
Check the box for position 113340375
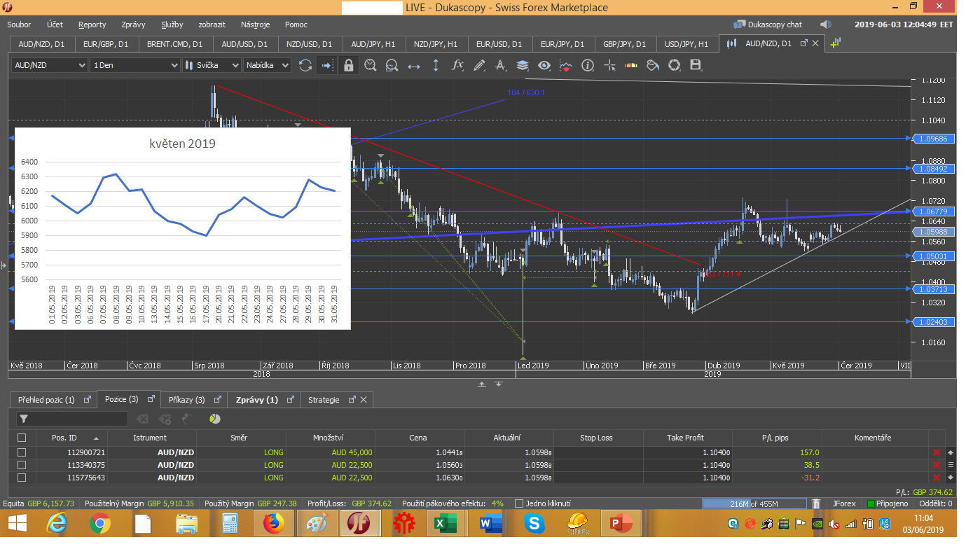pyautogui.click(x=22, y=465)
